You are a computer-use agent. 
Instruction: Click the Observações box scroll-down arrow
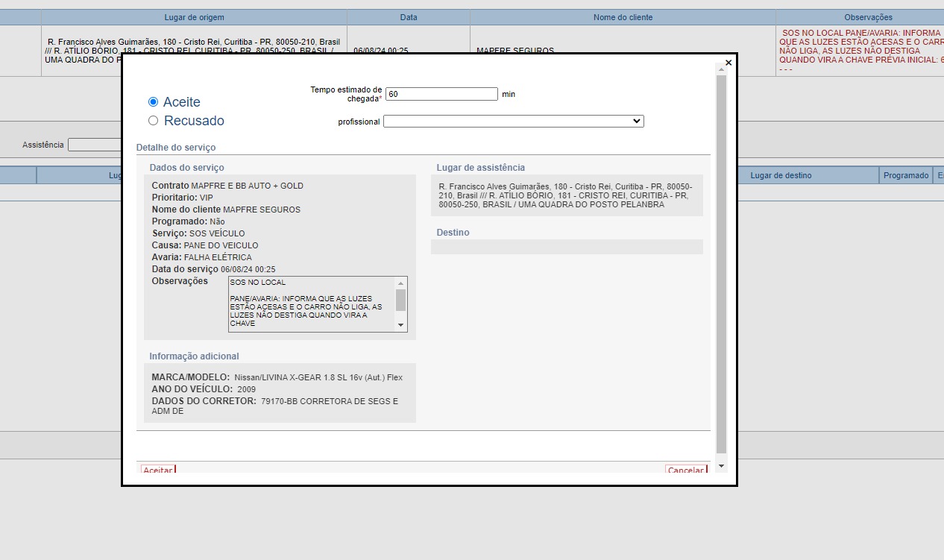point(401,325)
